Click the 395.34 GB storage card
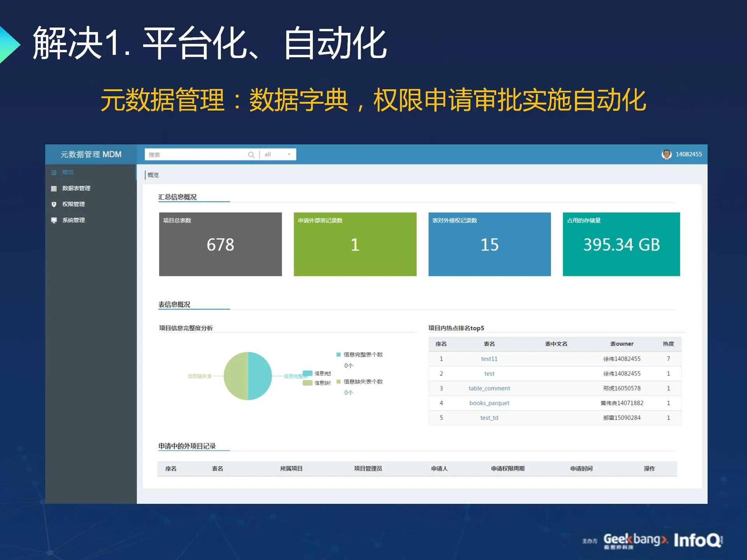Screen dimensions: 747x560 pos(621,244)
